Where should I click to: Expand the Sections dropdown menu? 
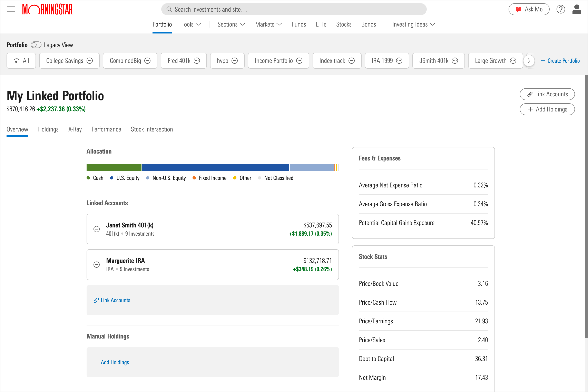click(231, 24)
